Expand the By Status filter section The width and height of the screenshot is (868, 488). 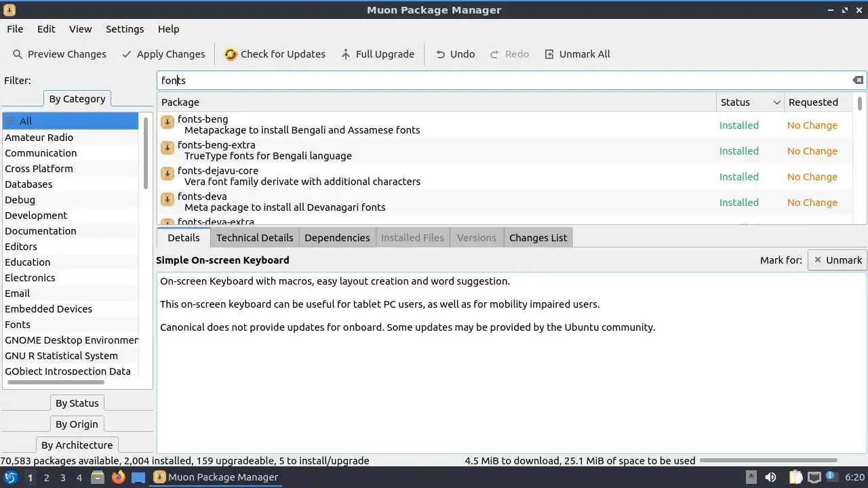coord(77,403)
